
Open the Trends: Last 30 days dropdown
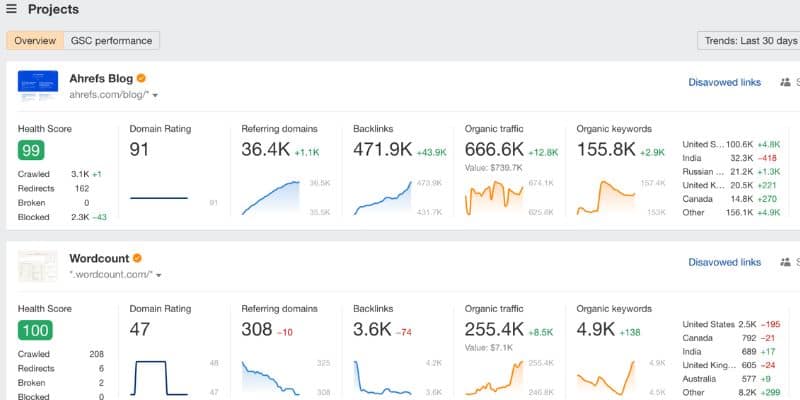(x=747, y=41)
